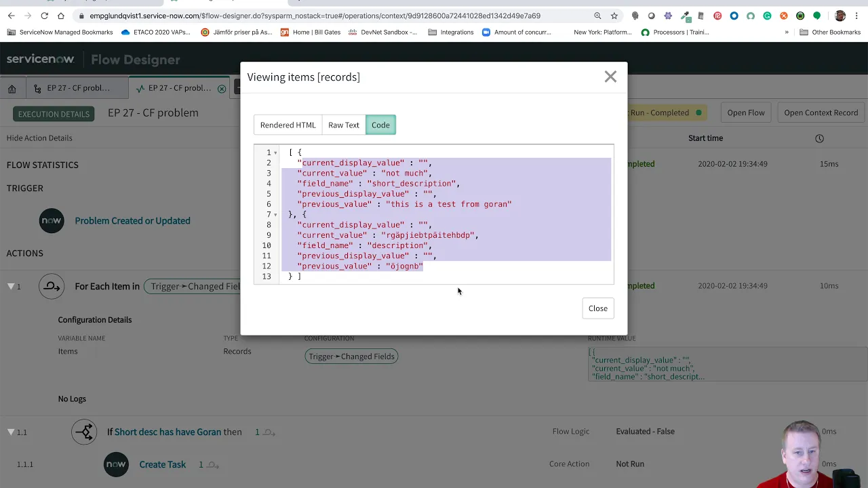Close the Viewing items dialog

(x=610, y=77)
